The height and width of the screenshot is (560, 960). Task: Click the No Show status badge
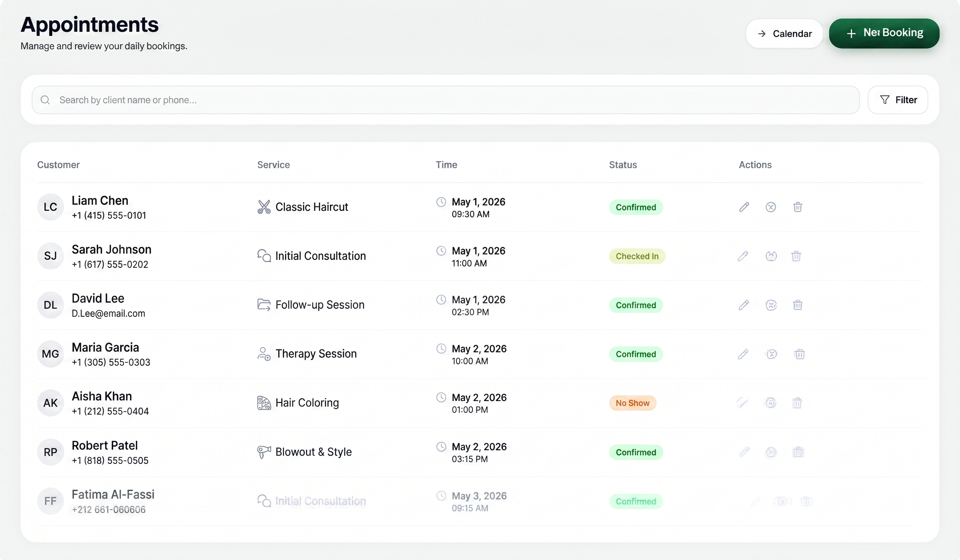[x=632, y=402]
